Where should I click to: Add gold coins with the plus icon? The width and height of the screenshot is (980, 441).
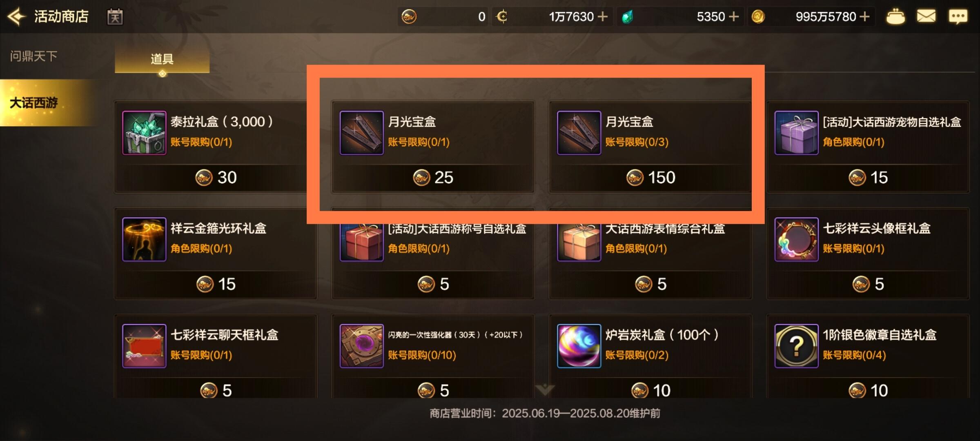coord(864,16)
